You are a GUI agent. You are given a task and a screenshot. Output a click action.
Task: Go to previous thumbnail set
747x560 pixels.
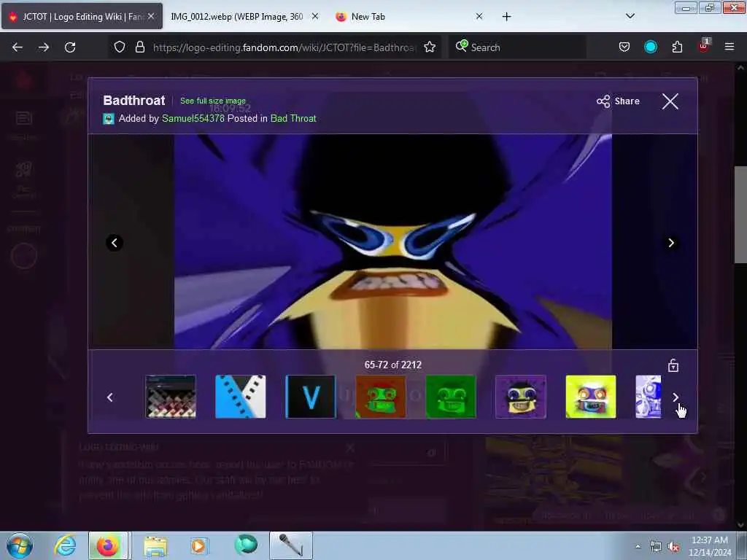point(110,397)
